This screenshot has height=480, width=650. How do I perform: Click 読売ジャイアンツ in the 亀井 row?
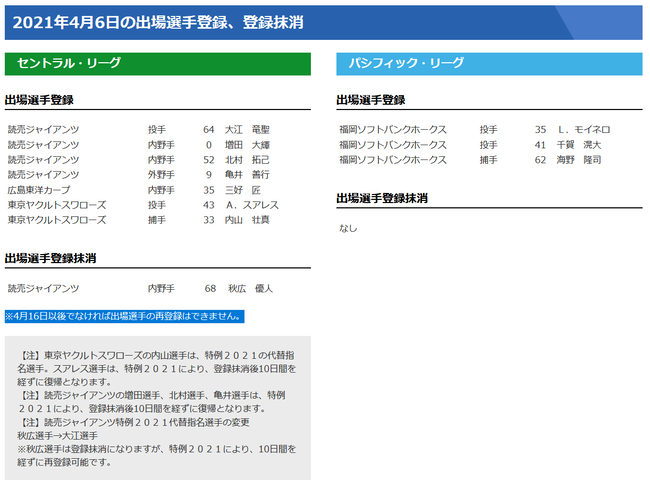tap(44, 175)
